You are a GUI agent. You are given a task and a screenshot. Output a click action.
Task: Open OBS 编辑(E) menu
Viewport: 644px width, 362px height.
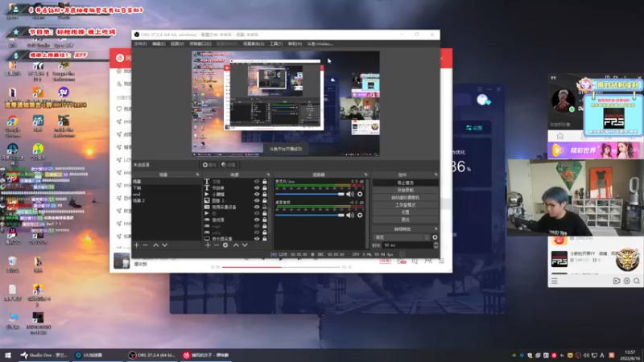pos(159,44)
